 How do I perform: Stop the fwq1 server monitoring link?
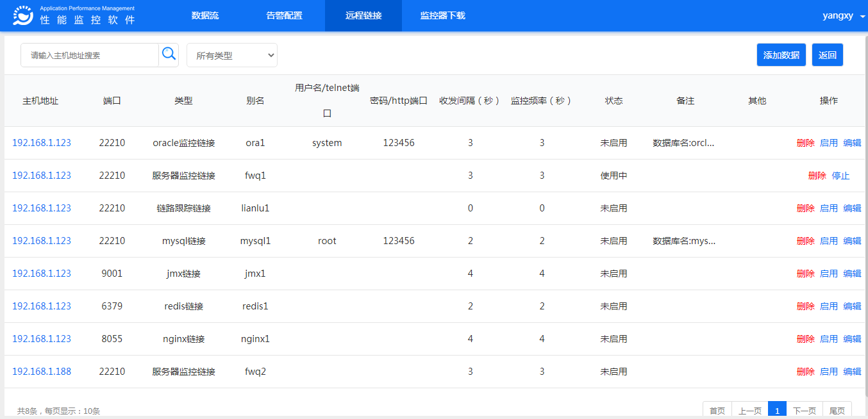coord(840,176)
